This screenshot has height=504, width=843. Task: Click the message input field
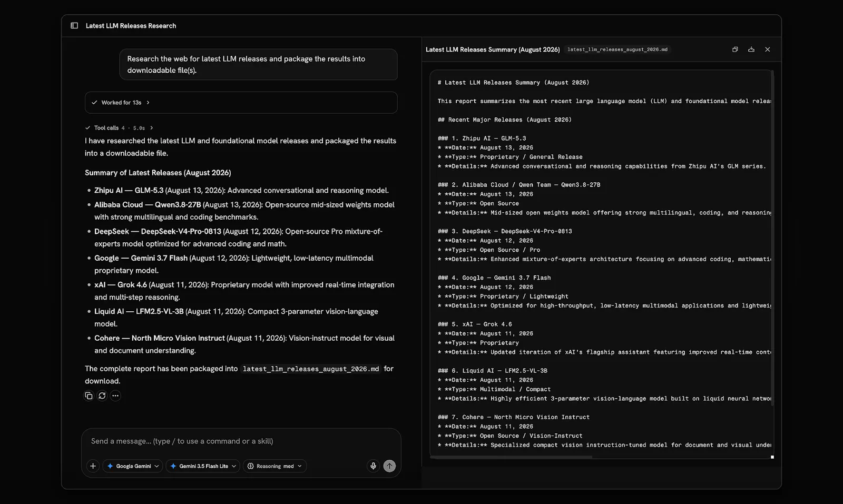tap(241, 441)
